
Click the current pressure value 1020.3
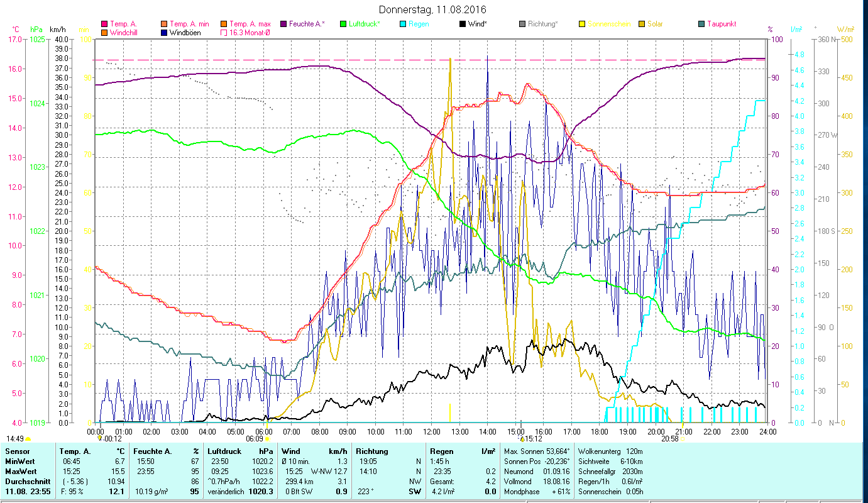261,491
